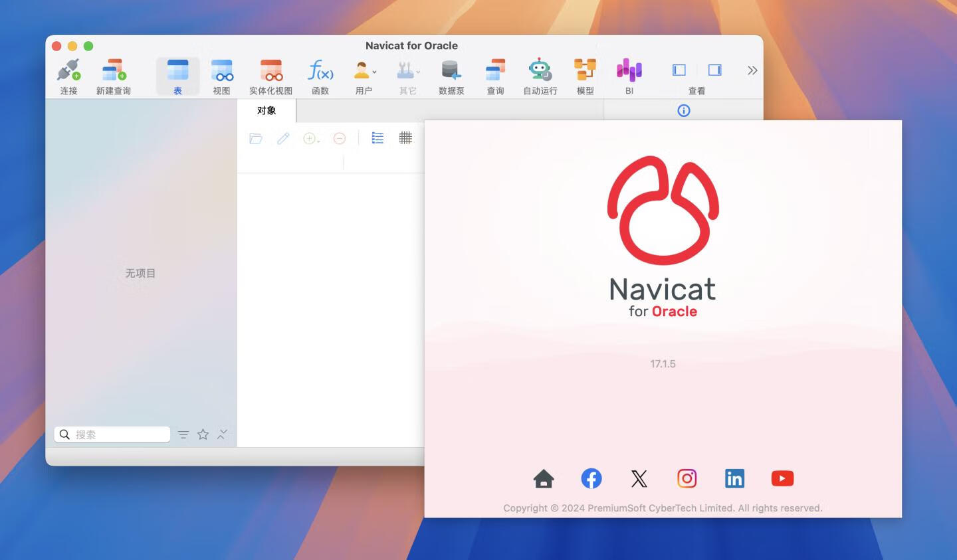This screenshot has width=957, height=560.
Task: Open the Facebook link icon
Action: click(591, 478)
